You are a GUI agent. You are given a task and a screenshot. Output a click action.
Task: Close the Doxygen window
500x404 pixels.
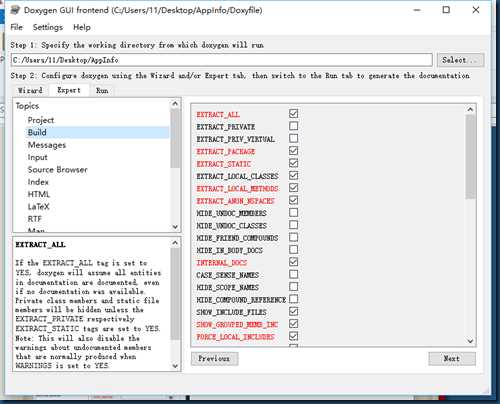[476, 10]
